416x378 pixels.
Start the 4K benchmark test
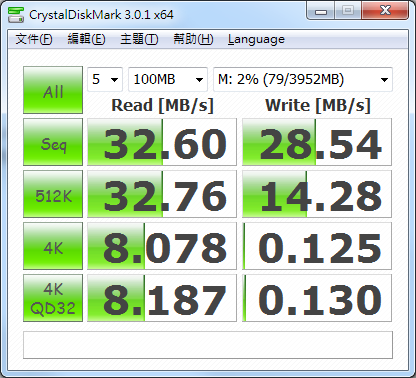pyautogui.click(x=53, y=246)
